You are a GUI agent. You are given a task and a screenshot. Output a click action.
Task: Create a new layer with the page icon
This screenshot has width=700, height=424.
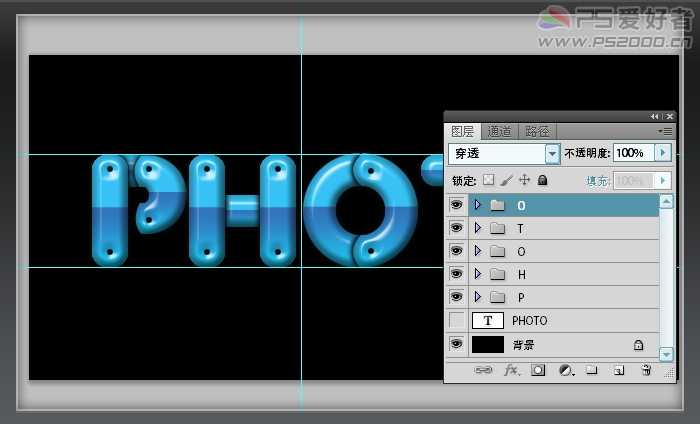click(x=619, y=370)
